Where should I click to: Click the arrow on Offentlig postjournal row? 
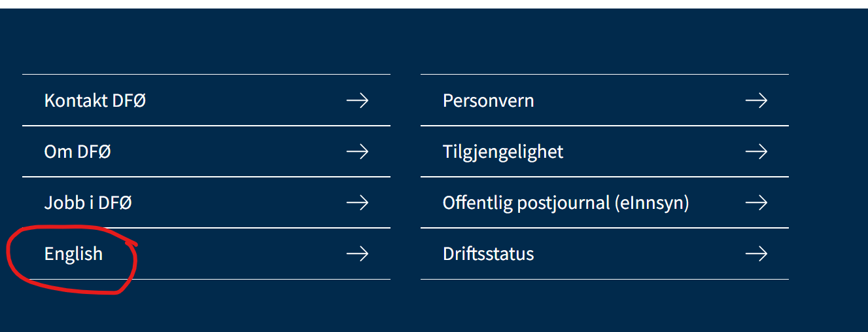756,202
